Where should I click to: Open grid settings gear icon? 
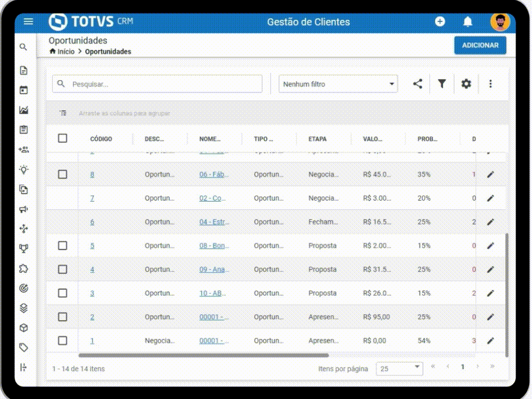(x=466, y=84)
